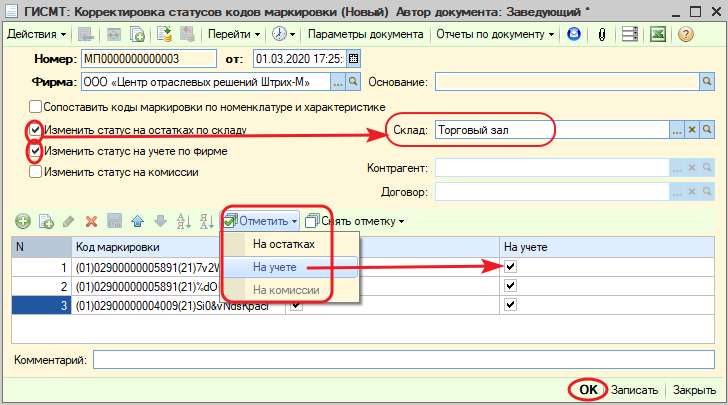Click magnifier icon next to Склад field
Screen dimensions: 728x405
707,130
